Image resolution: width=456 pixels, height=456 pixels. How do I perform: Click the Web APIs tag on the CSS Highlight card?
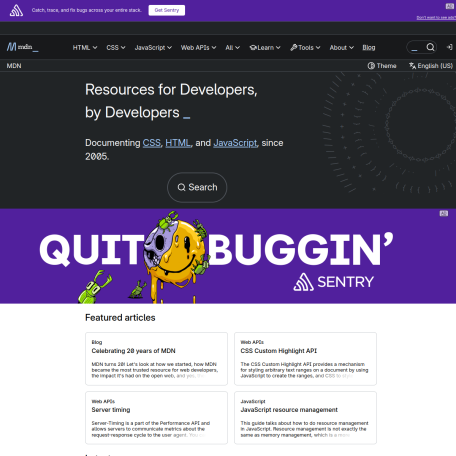pos(252,342)
